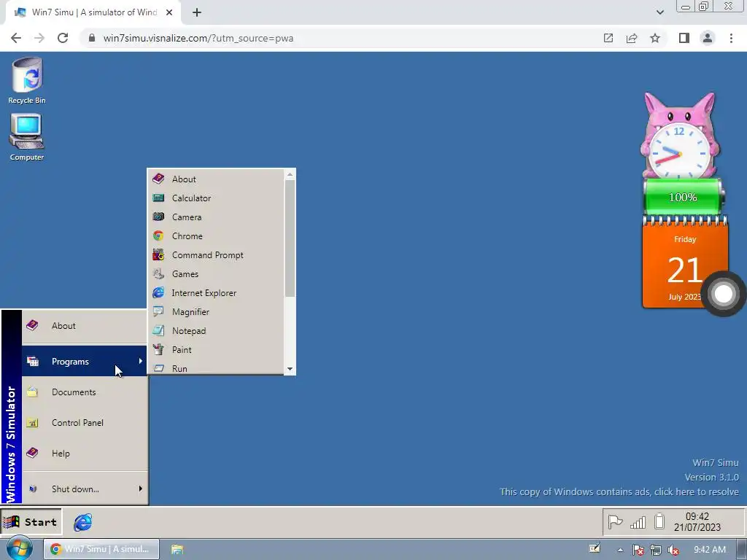Select About in the Start menu
The width and height of the screenshot is (747, 560).
click(85, 326)
